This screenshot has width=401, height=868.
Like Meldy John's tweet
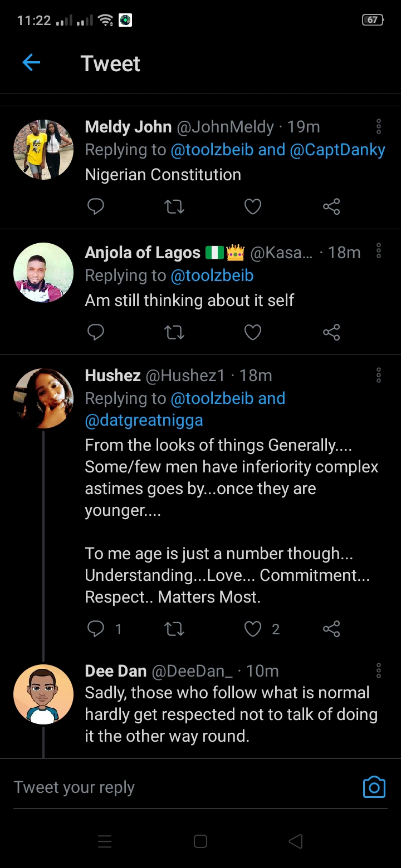point(253,207)
